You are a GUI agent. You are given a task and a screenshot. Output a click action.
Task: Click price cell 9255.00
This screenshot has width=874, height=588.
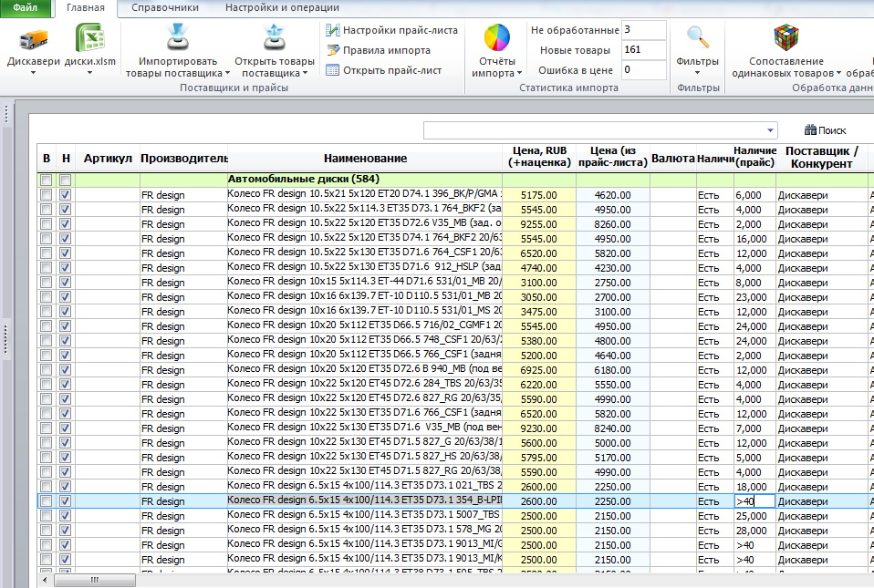click(539, 224)
